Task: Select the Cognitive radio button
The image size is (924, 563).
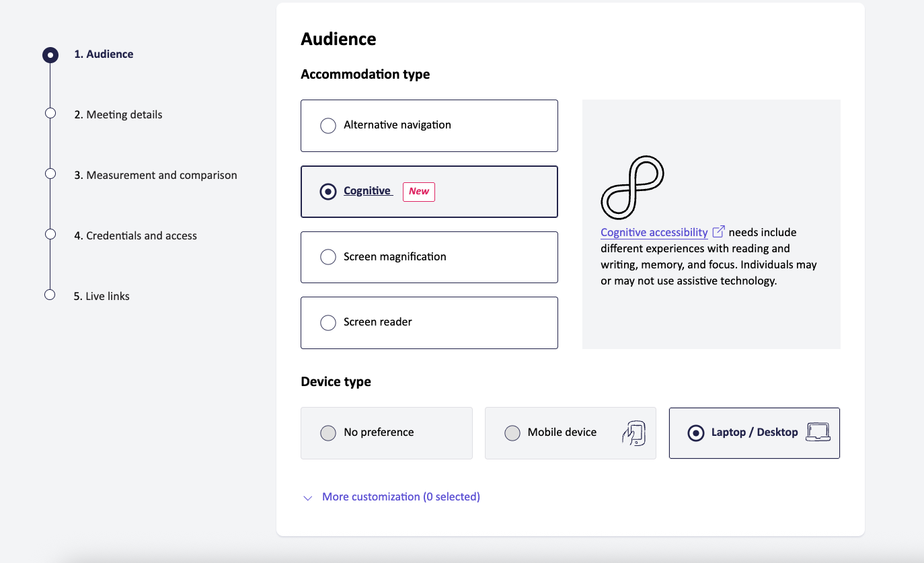Action: (328, 191)
